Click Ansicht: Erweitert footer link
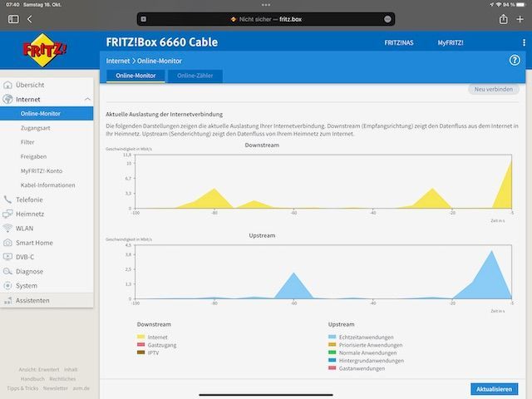Viewport: 532px width, 399px height. pos(39,369)
